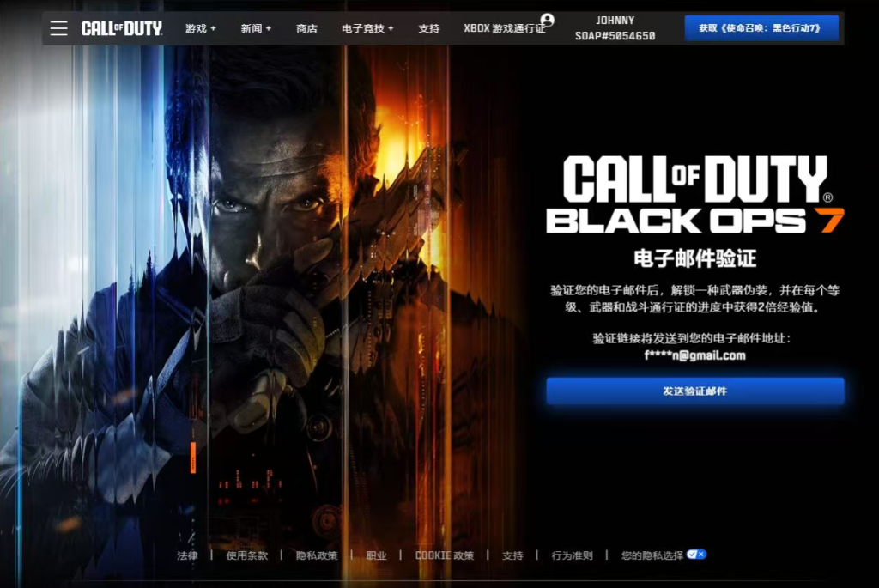Go to XBOX 游戏通行证 in the navigation

[x=503, y=28]
